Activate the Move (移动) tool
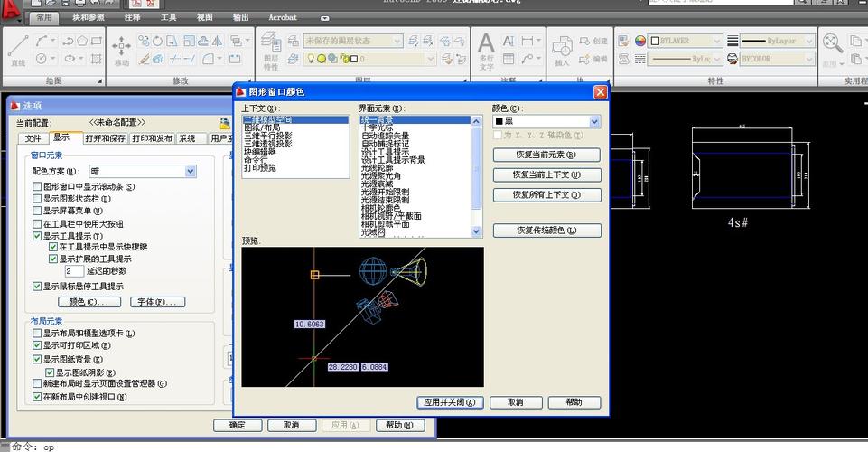This screenshot has height=452, width=868. coord(121,50)
